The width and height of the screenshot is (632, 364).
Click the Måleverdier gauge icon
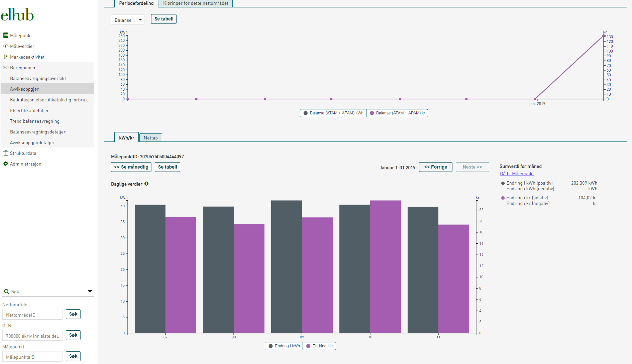[5, 46]
